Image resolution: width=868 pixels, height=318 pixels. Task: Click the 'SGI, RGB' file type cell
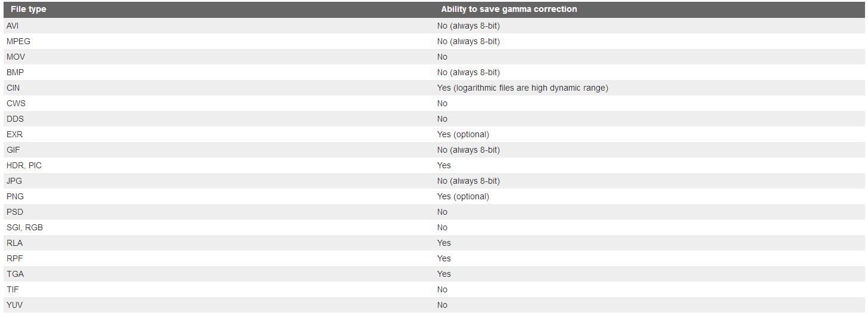(x=25, y=227)
